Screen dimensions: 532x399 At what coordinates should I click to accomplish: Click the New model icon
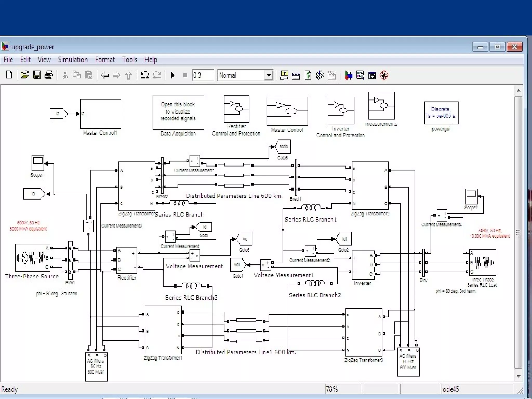pyautogui.click(x=9, y=75)
